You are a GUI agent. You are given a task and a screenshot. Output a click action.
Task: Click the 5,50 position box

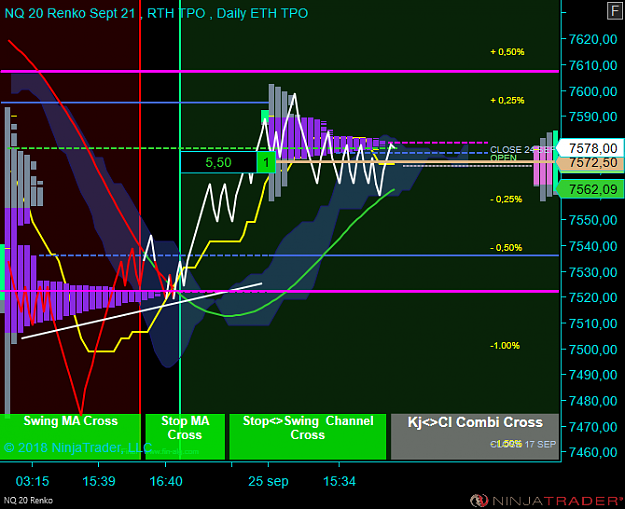(x=218, y=162)
